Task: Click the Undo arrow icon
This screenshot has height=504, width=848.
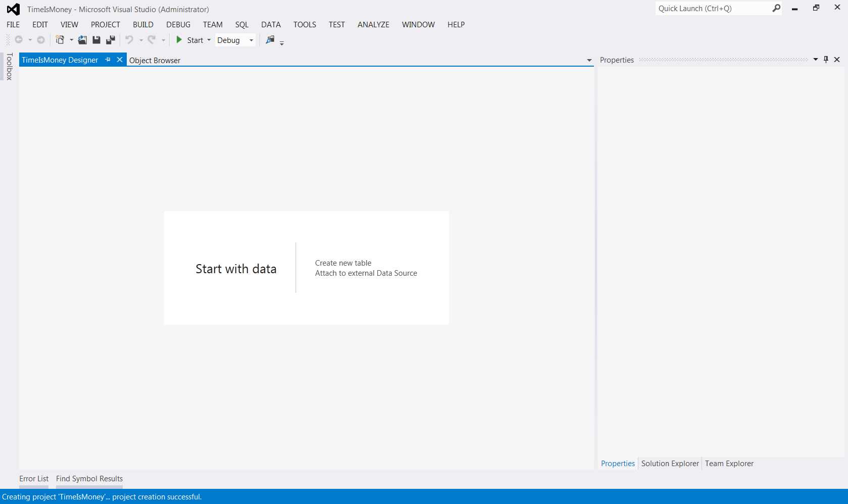Action: (x=129, y=40)
